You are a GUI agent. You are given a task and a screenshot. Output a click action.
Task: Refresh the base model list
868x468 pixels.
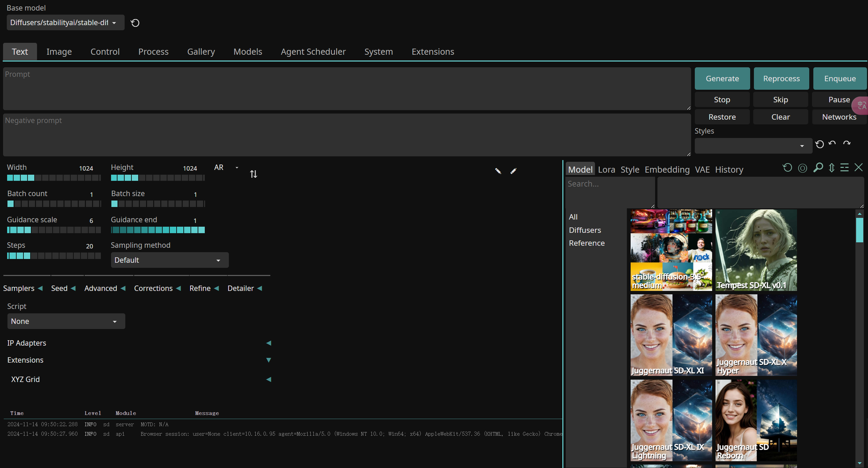[x=135, y=23]
